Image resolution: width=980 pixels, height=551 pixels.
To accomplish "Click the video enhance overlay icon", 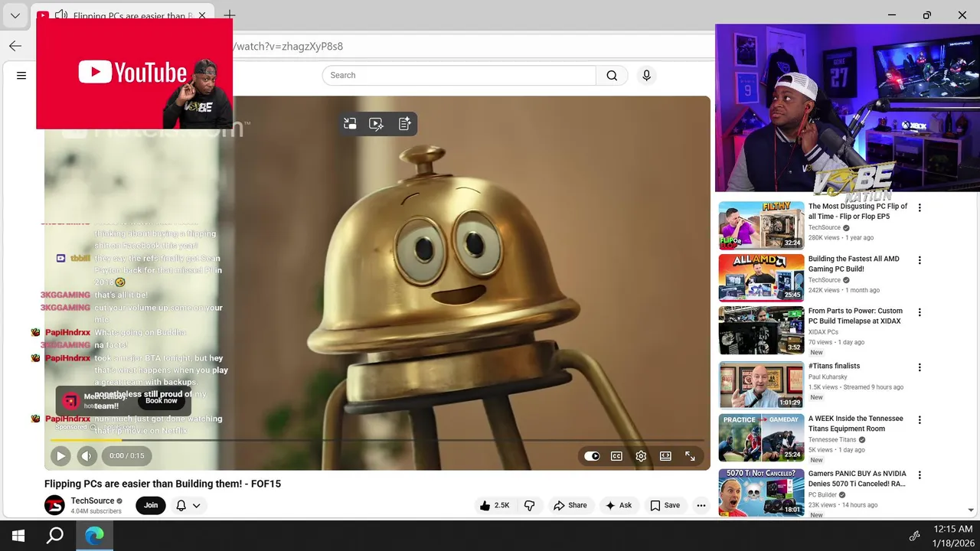I will click(377, 123).
